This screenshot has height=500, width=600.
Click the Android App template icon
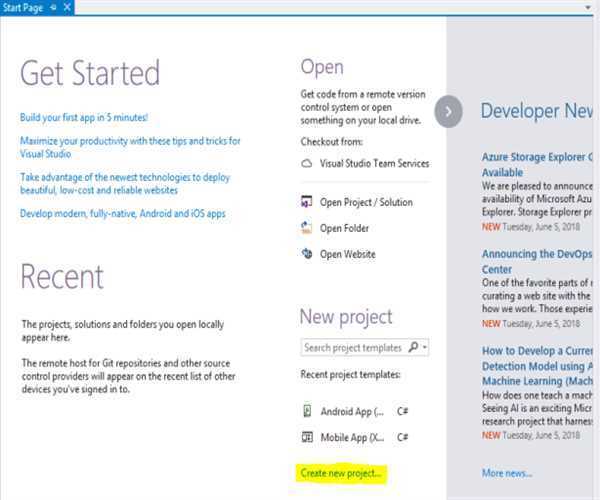[307, 411]
